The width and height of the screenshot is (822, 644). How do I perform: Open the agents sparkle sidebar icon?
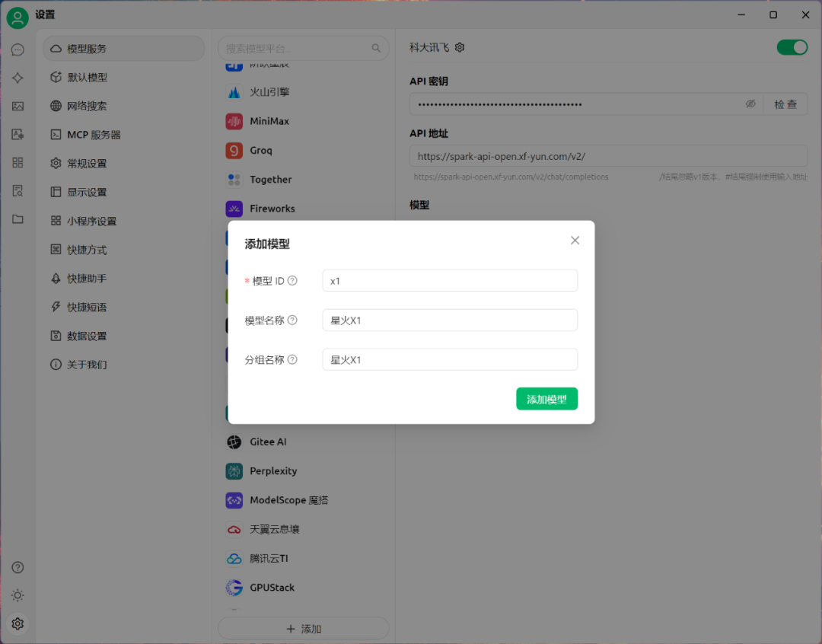[x=18, y=78]
